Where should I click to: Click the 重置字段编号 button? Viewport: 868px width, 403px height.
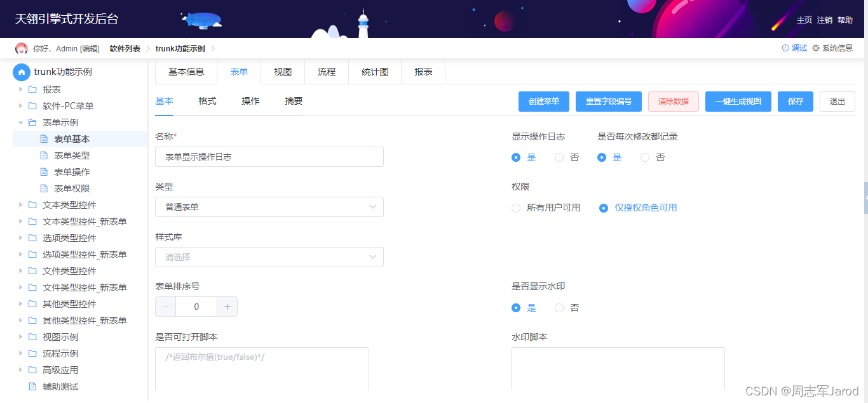point(609,102)
